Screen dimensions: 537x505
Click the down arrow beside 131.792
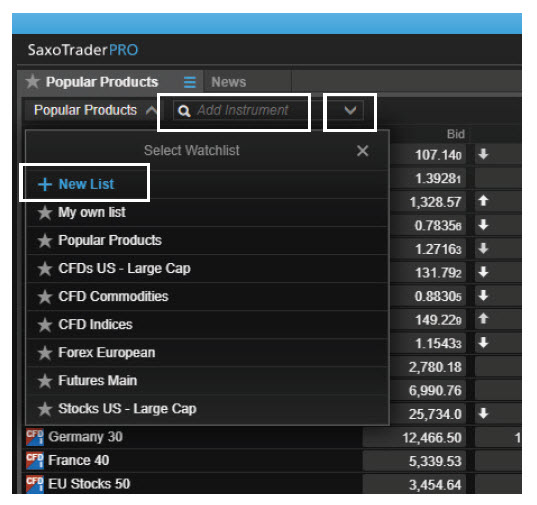tap(483, 272)
